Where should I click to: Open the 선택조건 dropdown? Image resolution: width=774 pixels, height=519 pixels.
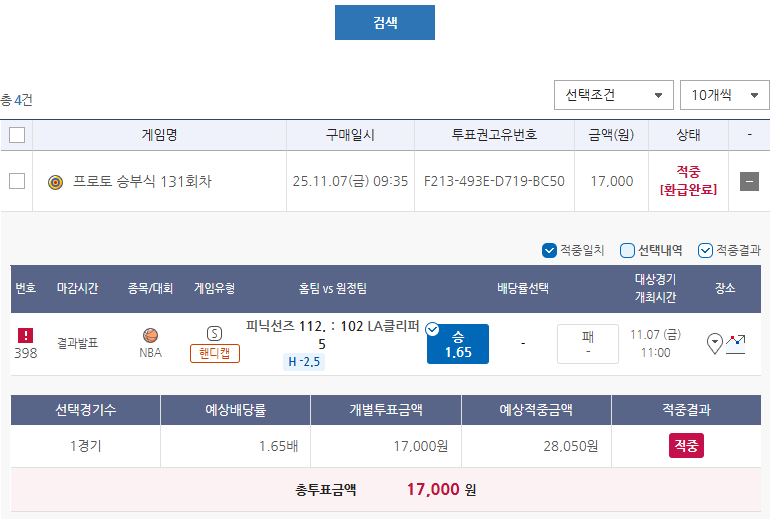(614, 95)
